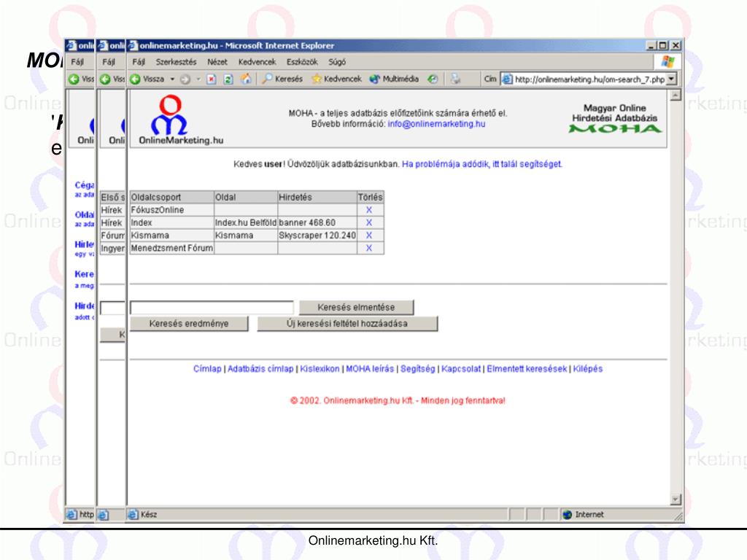The image size is (747, 560).
Task: Click the Hirdetés column header
Action: coord(317,197)
